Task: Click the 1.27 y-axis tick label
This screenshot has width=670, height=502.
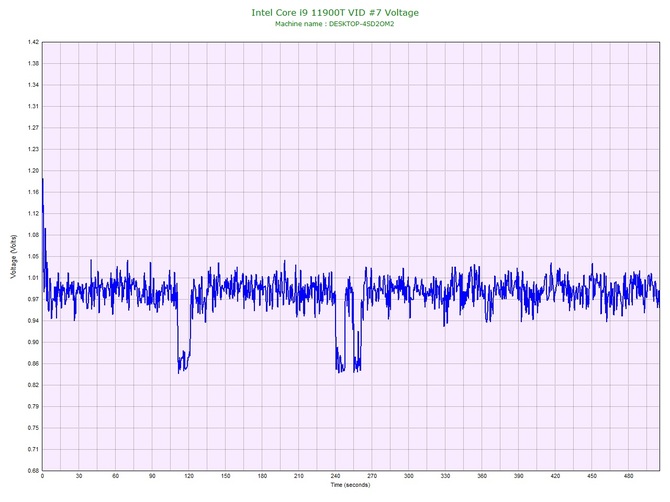Action: pos(33,127)
